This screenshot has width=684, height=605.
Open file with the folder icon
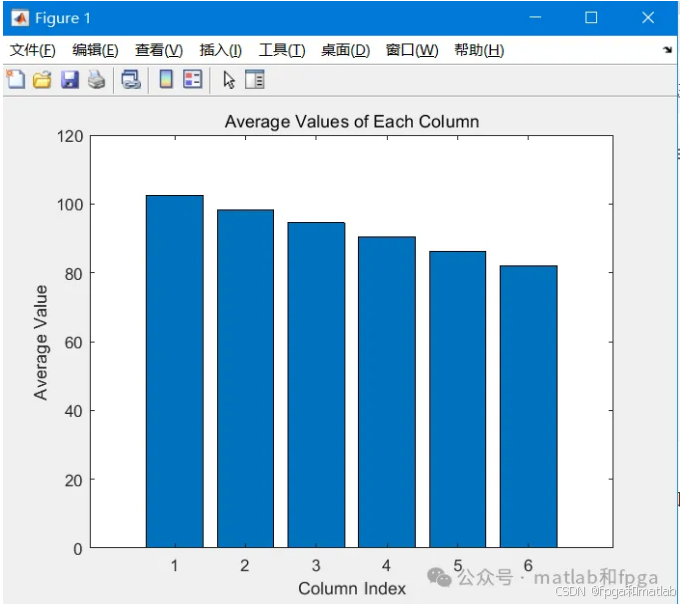[x=42, y=80]
